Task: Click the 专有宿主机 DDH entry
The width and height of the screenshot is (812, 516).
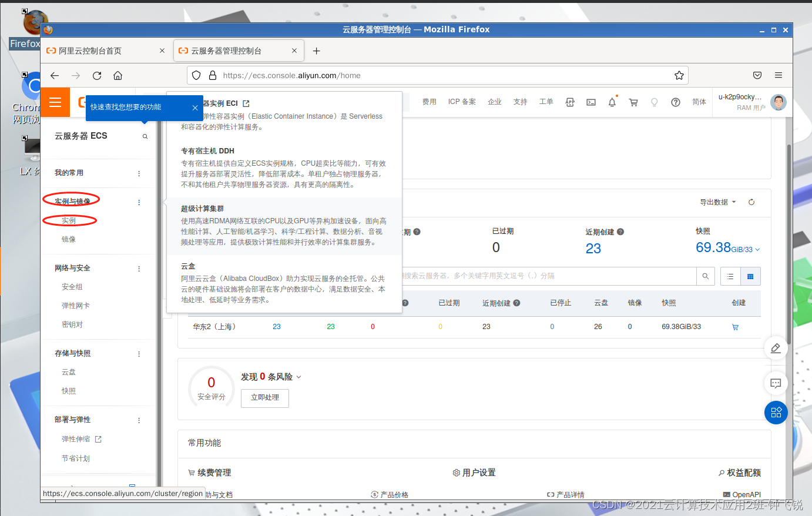Action: tap(284, 168)
